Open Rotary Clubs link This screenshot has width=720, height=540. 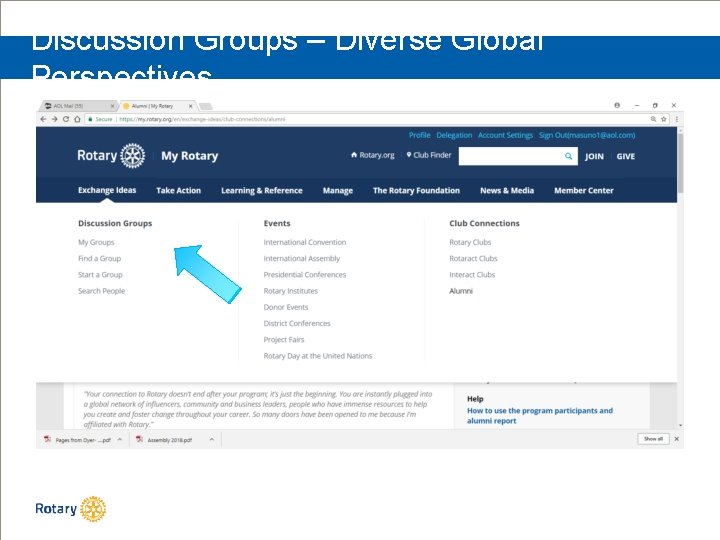[470, 242]
